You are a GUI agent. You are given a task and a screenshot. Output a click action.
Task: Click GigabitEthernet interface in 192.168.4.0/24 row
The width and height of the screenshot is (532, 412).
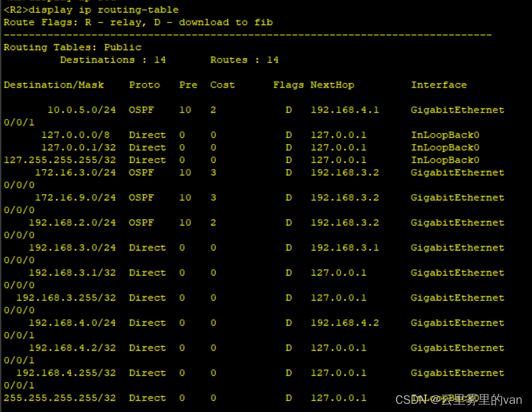(457, 323)
